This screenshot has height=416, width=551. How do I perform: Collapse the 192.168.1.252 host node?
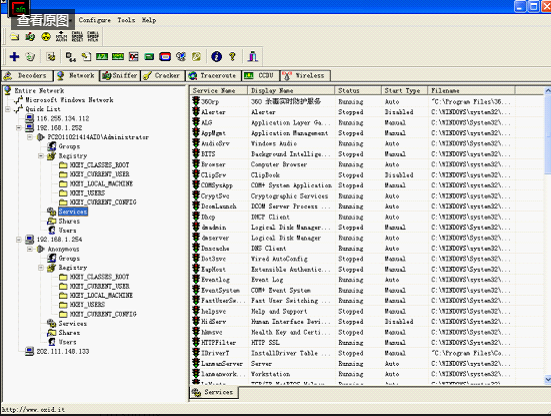pos(19,128)
